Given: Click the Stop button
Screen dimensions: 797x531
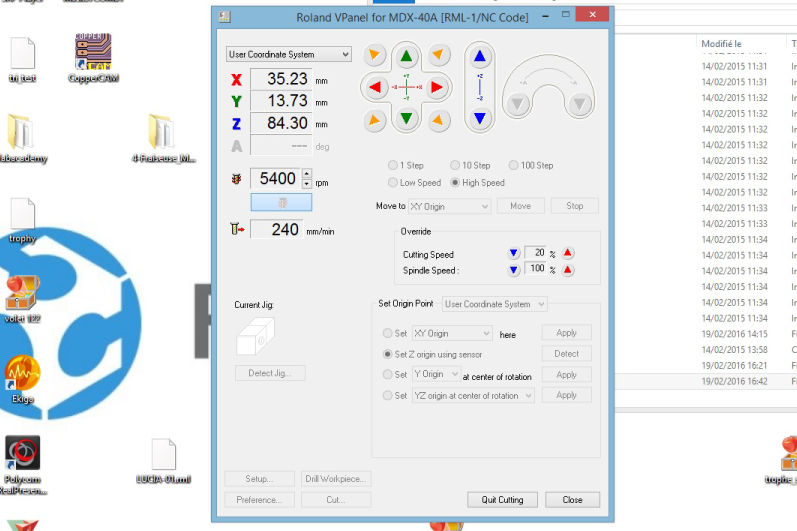Looking at the screenshot, I should click(574, 206).
